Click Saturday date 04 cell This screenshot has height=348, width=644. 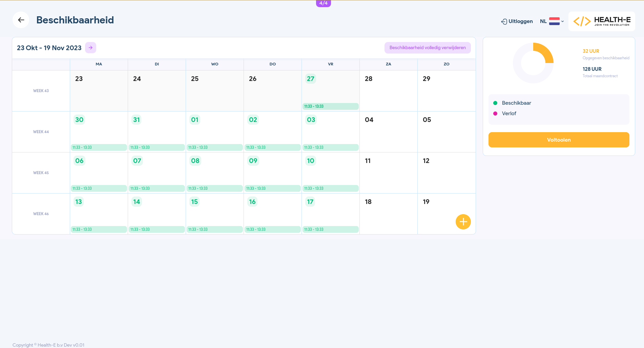[x=388, y=132]
